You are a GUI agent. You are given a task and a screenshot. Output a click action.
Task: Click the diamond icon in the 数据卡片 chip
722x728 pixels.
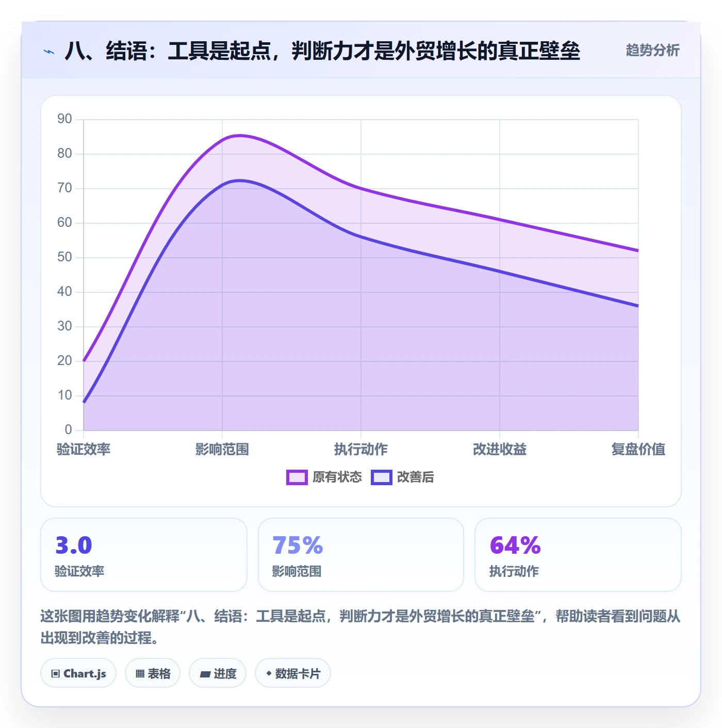tap(269, 673)
